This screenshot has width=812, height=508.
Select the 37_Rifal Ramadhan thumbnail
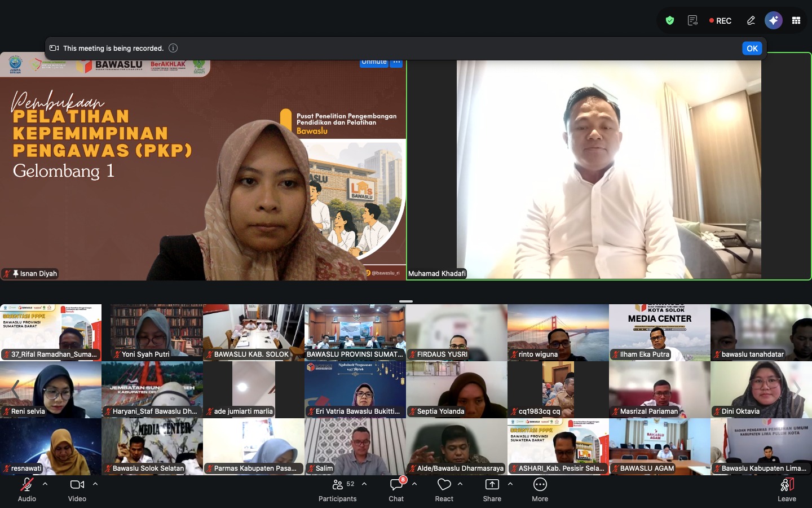pos(51,332)
